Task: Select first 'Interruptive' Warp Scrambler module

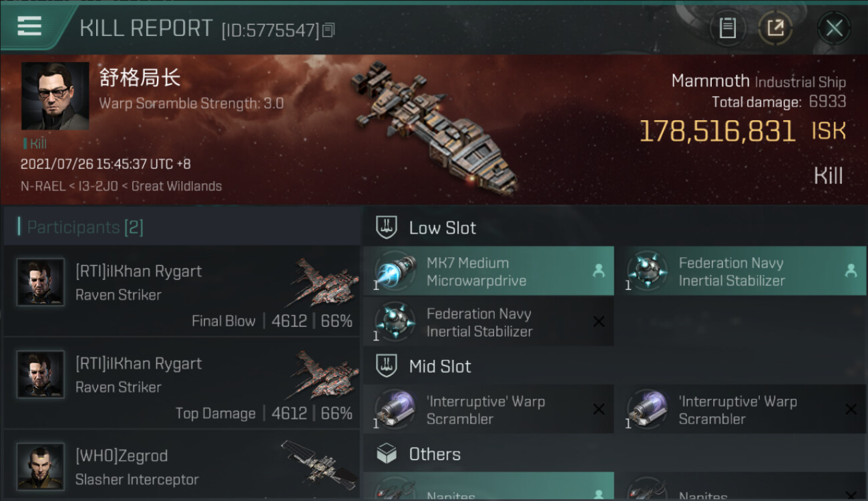Action: [488, 409]
